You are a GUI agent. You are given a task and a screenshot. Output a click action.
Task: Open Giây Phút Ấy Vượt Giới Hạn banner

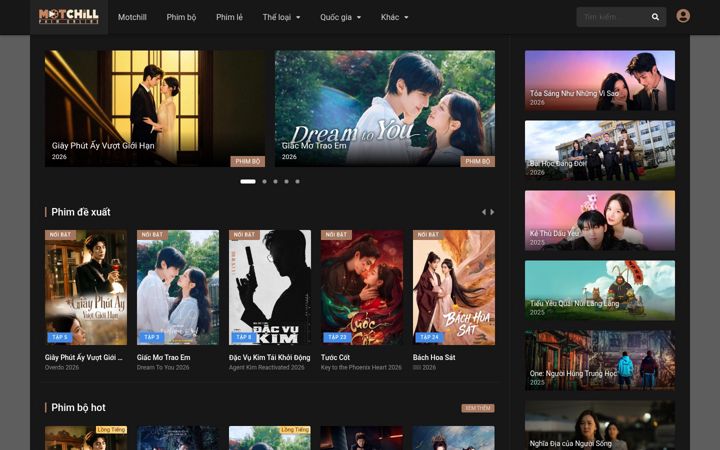tap(155, 108)
